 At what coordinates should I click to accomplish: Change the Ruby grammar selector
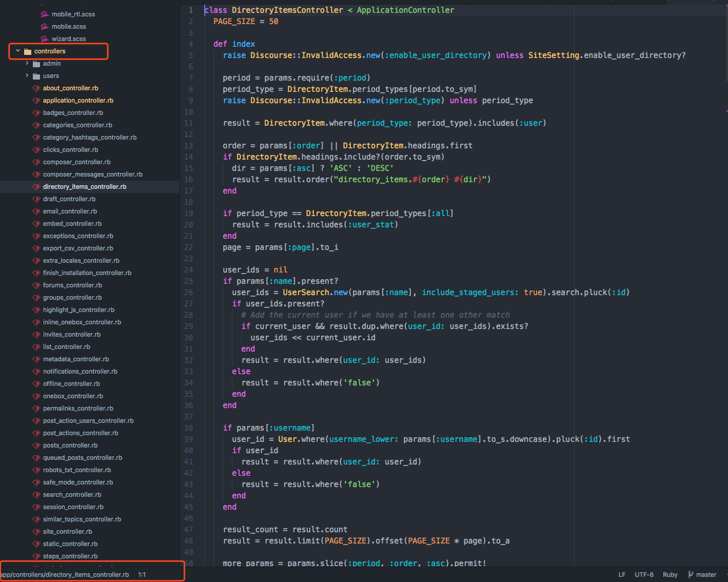click(x=670, y=575)
